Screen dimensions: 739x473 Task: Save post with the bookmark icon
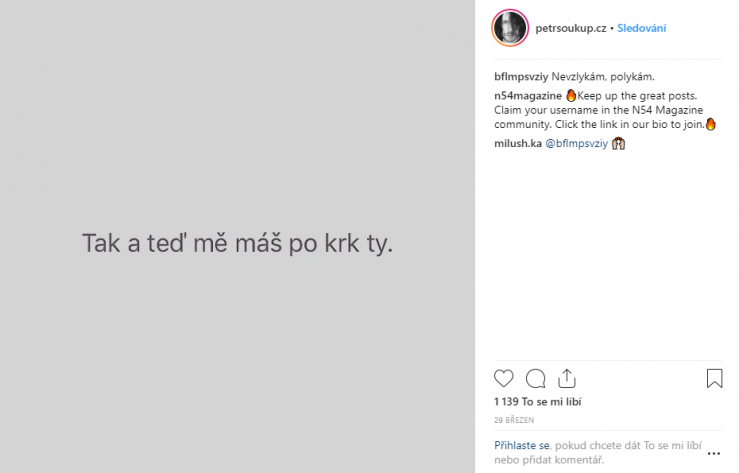[x=714, y=378]
